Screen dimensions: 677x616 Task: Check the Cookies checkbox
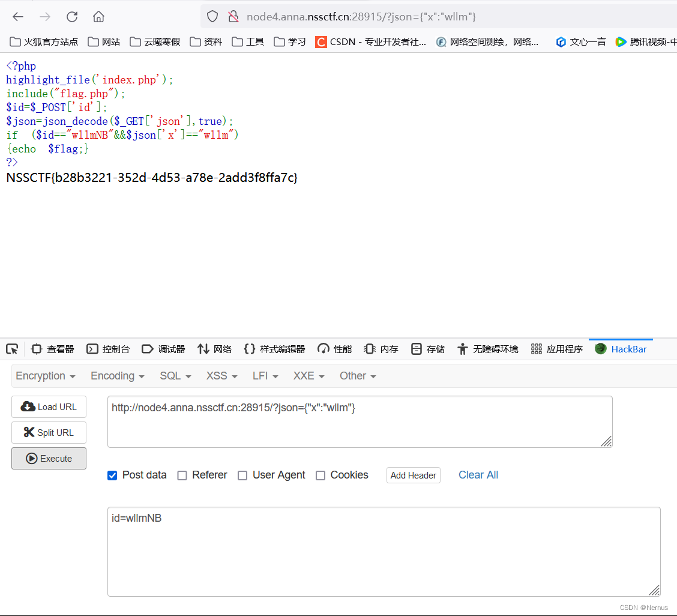pos(320,475)
